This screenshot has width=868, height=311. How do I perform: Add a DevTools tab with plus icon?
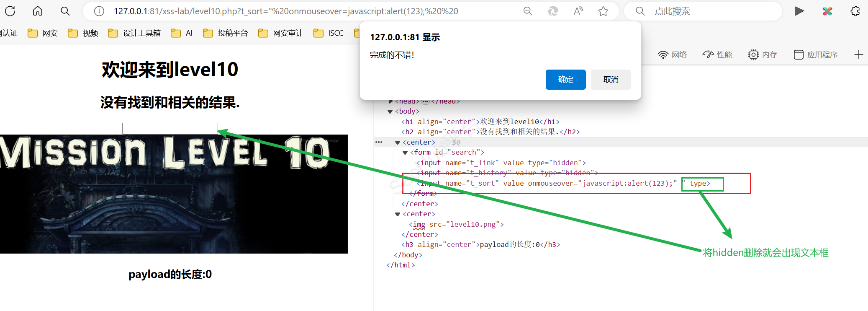point(858,54)
